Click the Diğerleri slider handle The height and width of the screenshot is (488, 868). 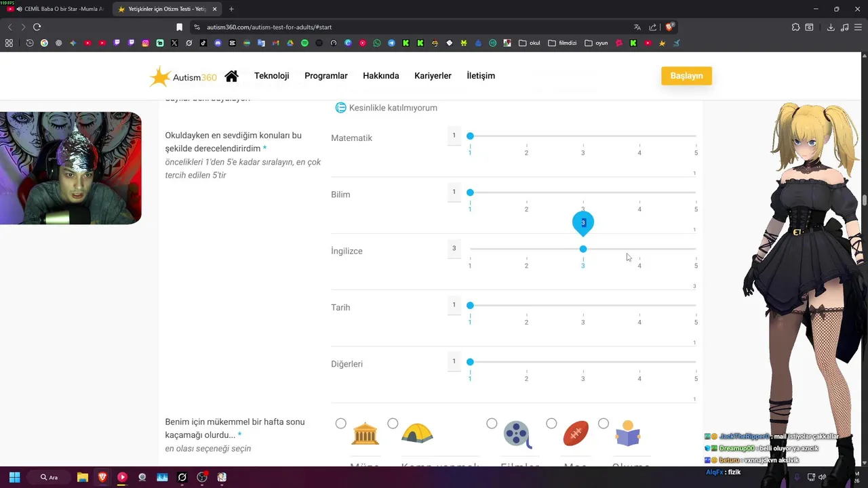470,362
